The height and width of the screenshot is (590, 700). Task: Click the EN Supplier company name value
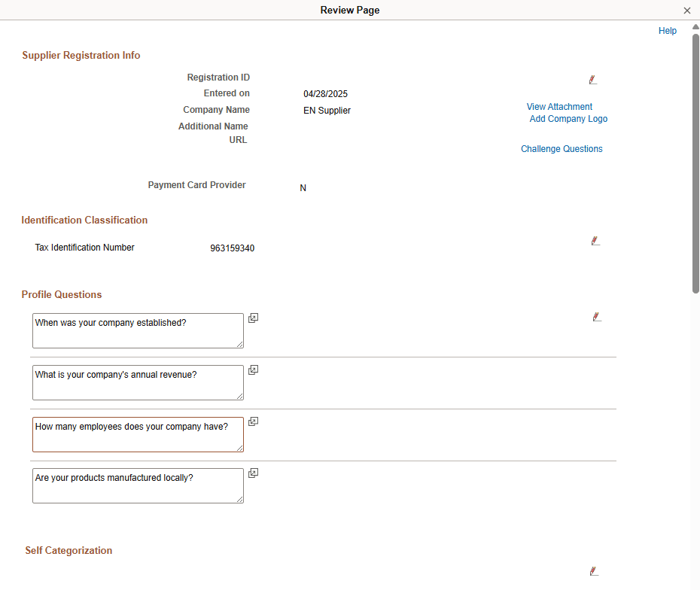(327, 110)
